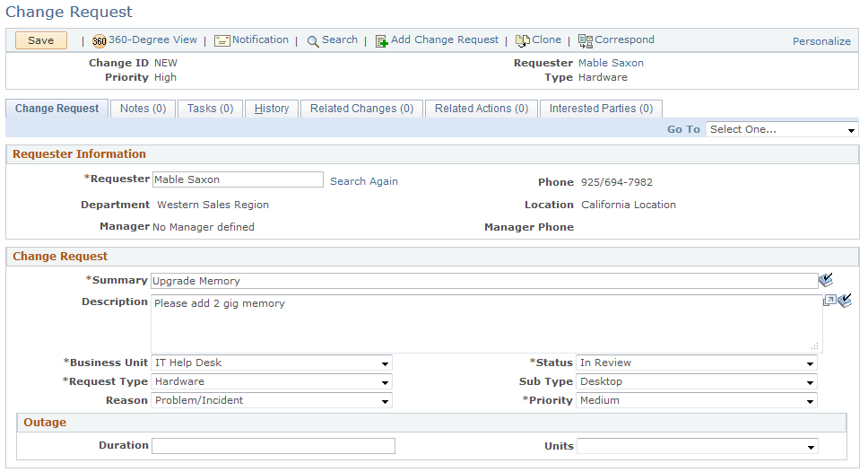Click the phone number 925/694-7982

(617, 182)
